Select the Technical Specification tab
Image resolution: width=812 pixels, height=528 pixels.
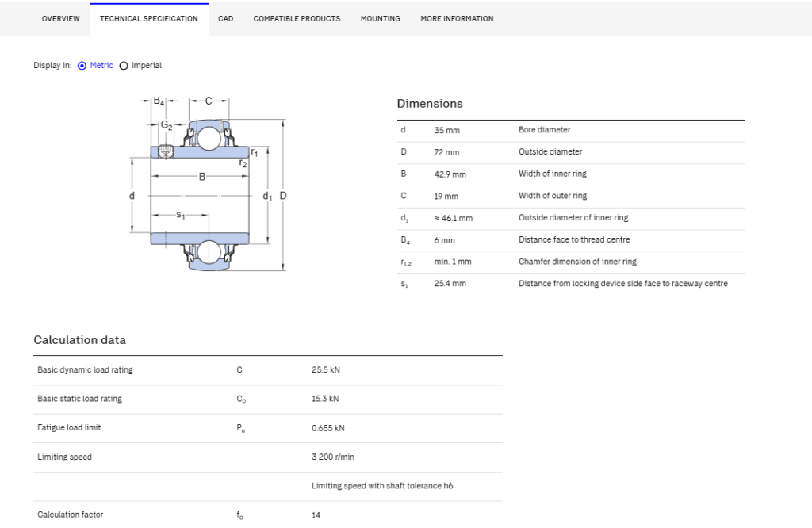click(x=149, y=19)
